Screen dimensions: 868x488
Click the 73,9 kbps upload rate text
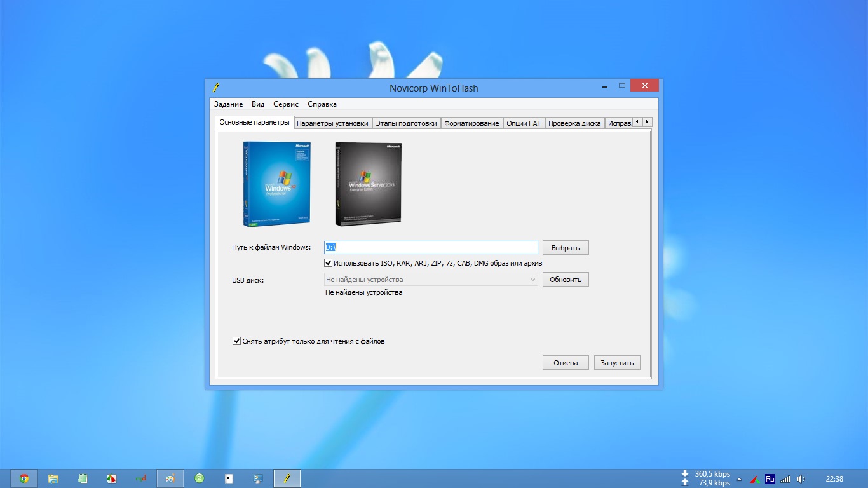(714, 483)
